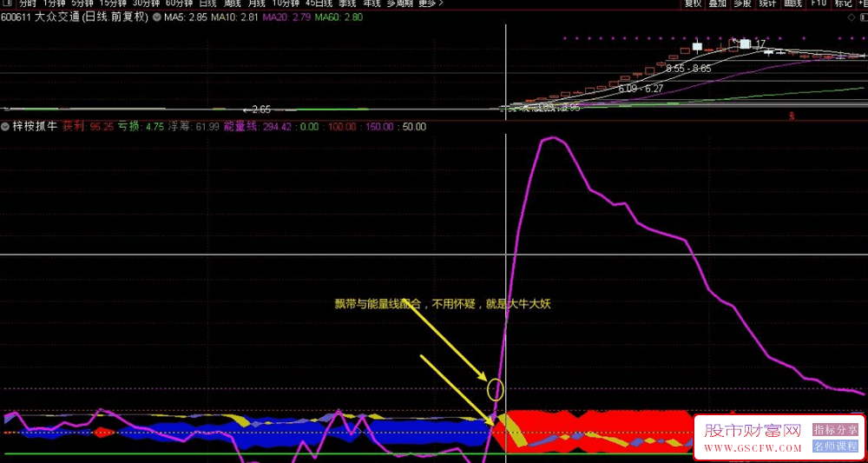Viewport: 868px width, 463px height.
Task: Click the purple energy line peak
Action: coord(551,138)
